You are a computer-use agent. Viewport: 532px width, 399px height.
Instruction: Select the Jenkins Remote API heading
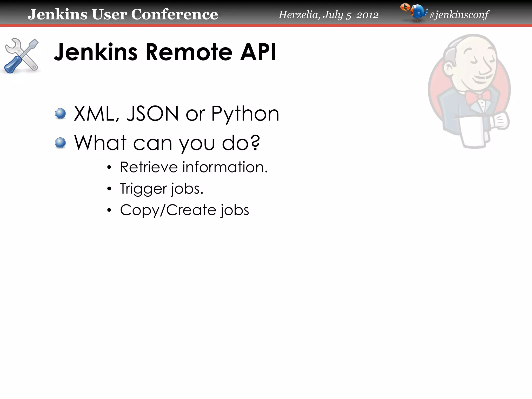pos(165,52)
